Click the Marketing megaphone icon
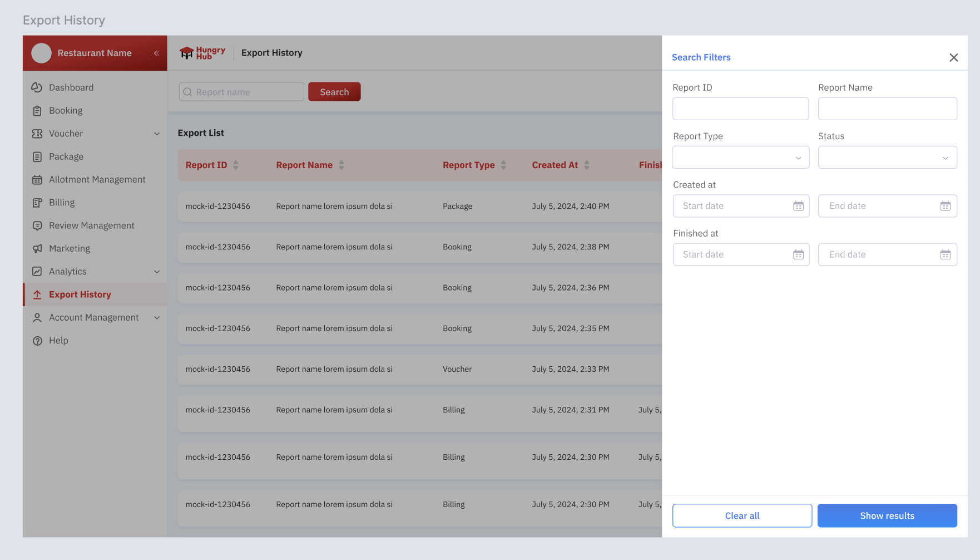 tap(37, 249)
